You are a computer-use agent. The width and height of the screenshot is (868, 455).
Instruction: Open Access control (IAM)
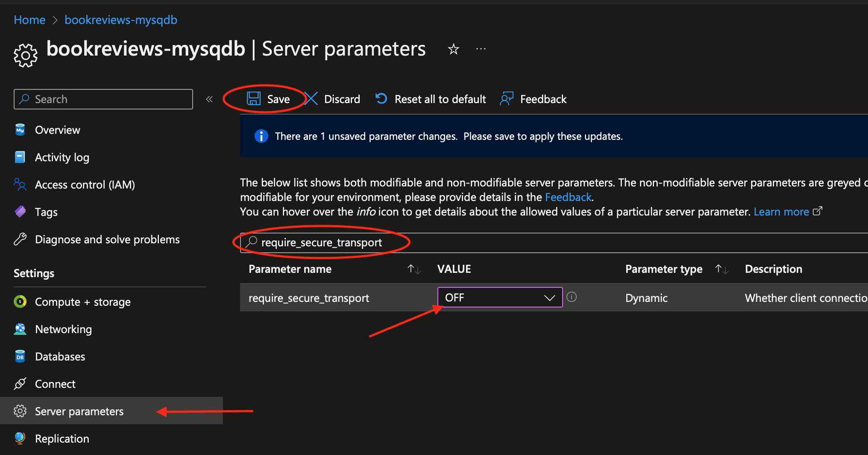point(85,185)
